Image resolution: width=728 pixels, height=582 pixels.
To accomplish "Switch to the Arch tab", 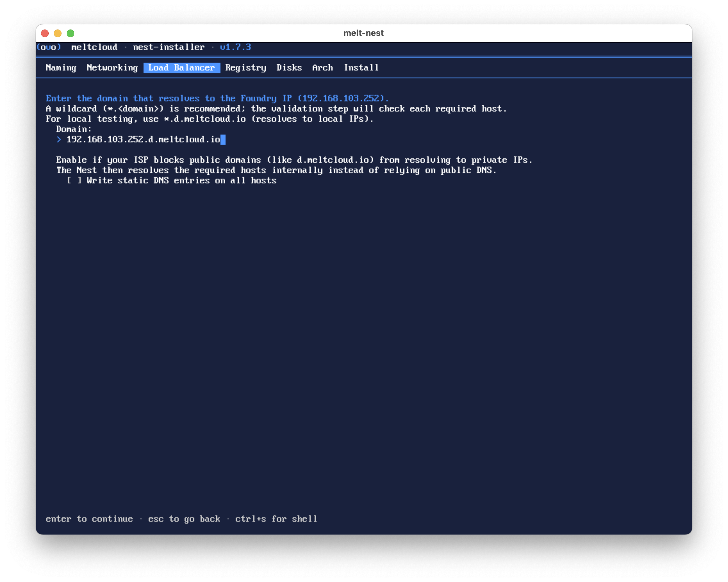I will coord(322,68).
